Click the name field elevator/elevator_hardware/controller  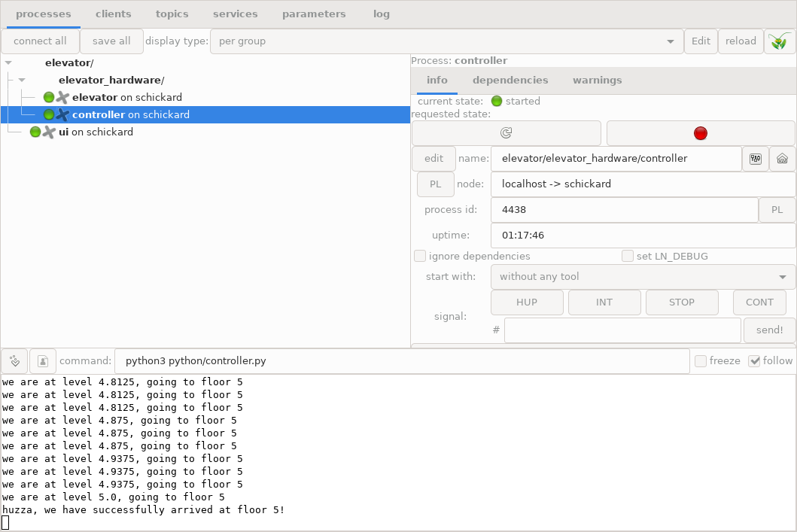(616, 159)
